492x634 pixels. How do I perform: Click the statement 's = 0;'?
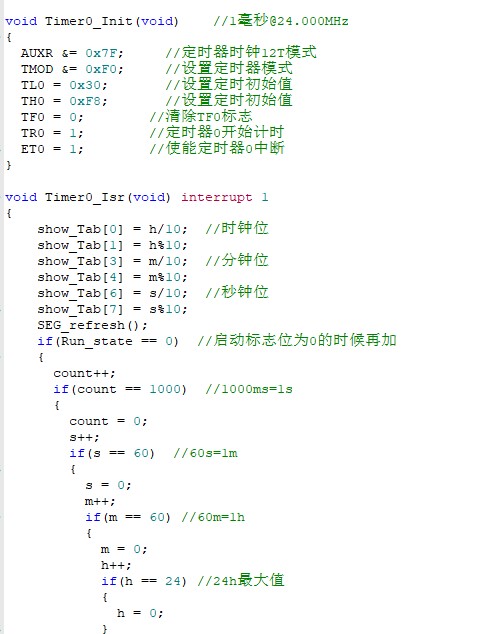click(108, 485)
